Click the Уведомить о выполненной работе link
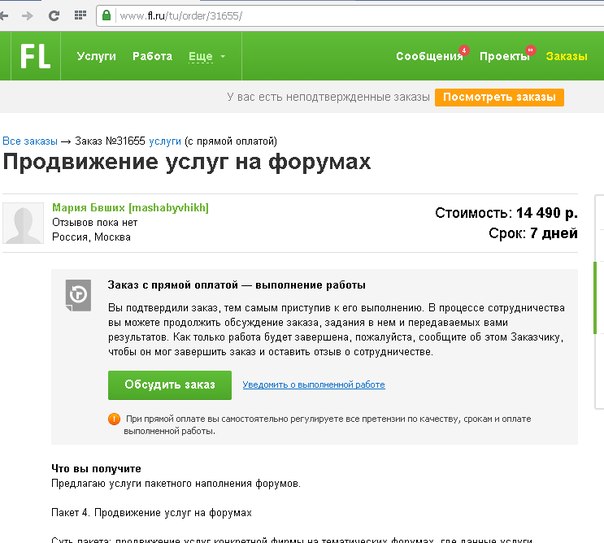The height and width of the screenshot is (543, 604). tap(313, 385)
